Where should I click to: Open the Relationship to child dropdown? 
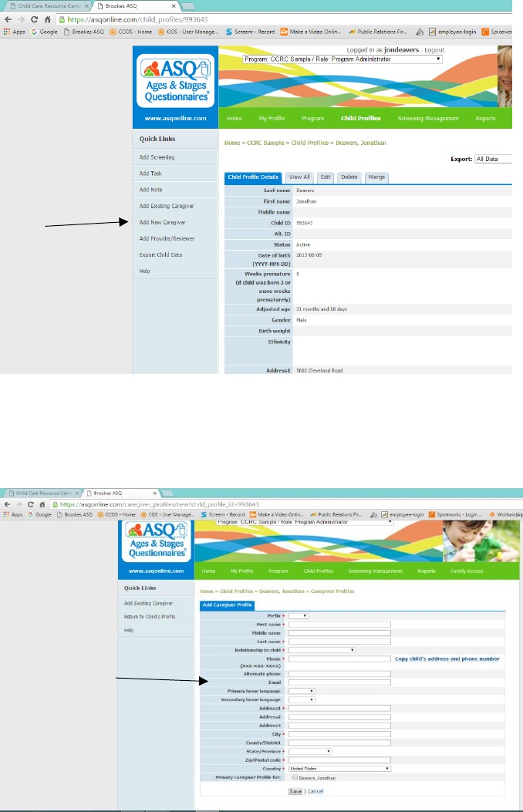click(322, 650)
